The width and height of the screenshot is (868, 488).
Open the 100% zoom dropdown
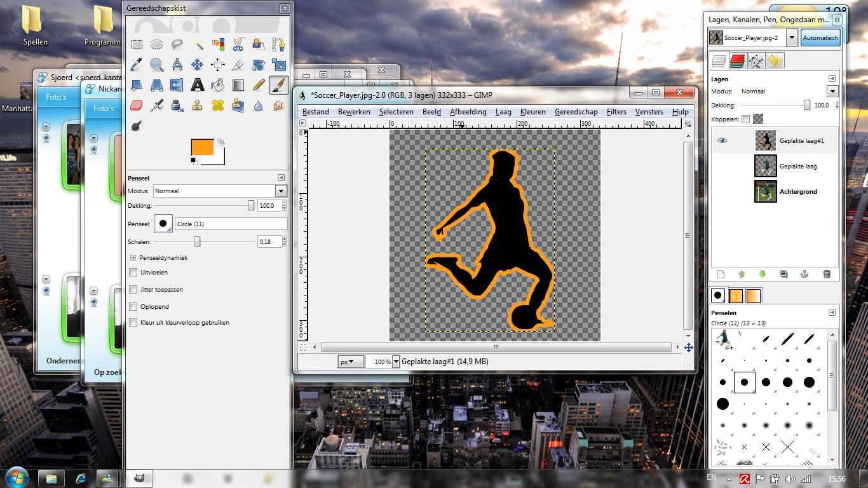tap(396, 362)
